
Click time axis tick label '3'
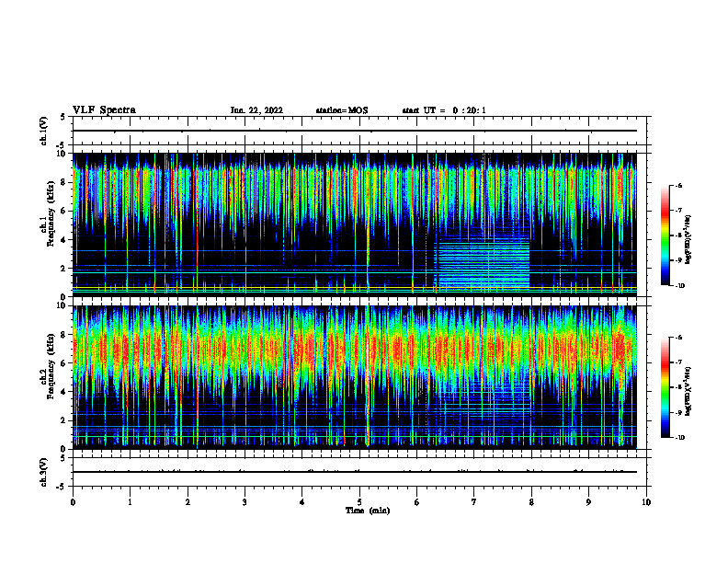245,502
